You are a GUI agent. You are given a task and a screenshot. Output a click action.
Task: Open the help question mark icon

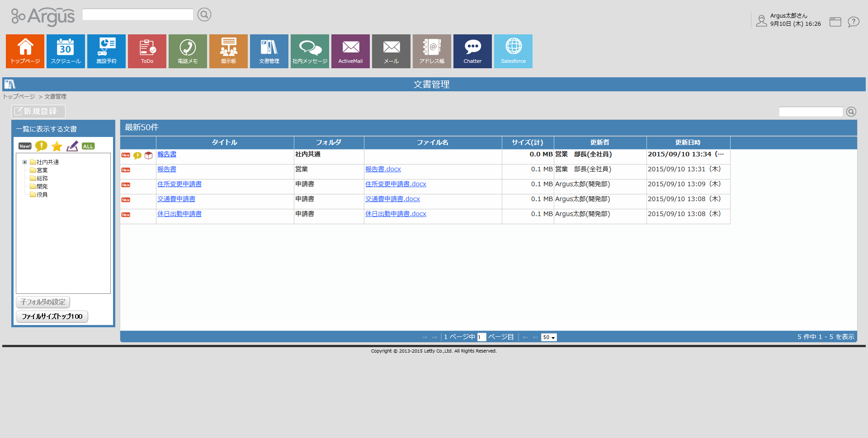pyautogui.click(x=854, y=22)
